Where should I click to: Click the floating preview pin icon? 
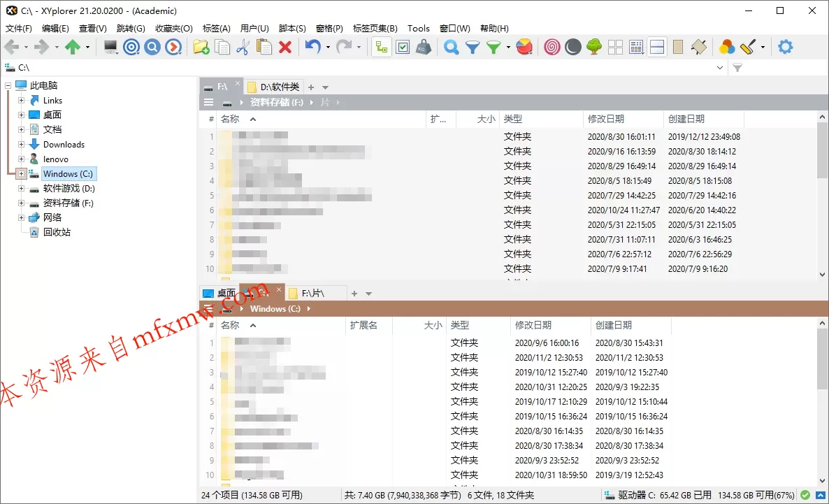coord(698,47)
